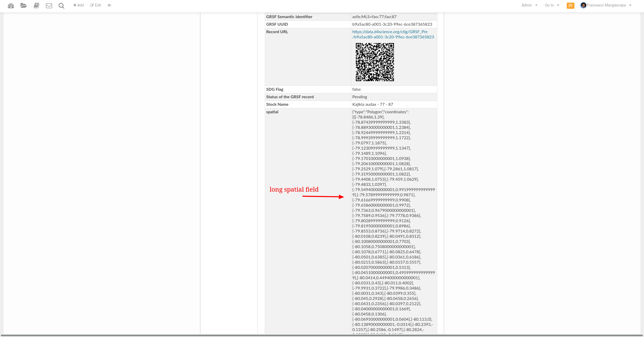The image size is (644, 337).
Task: Toggle the crossed-eye visibility icon
Action: [109, 5]
